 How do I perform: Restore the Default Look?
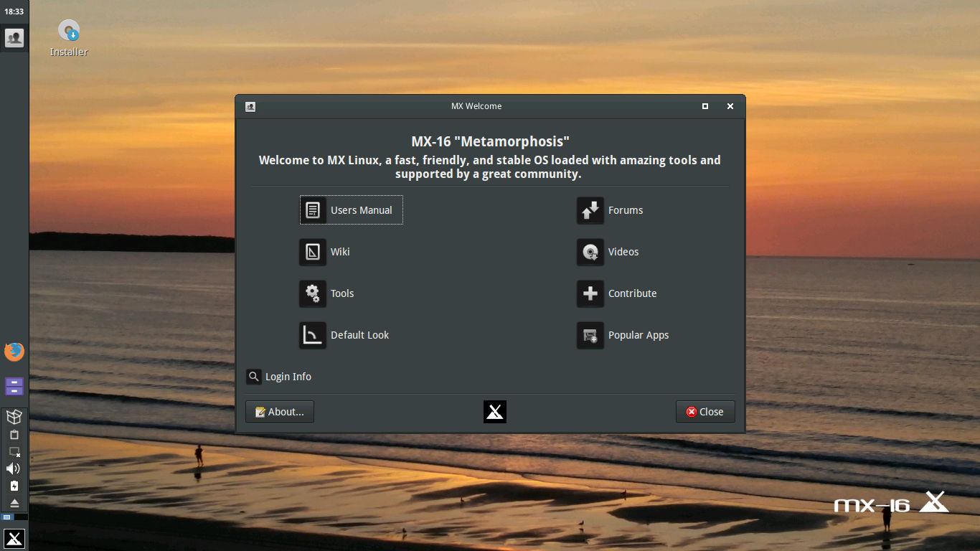click(344, 335)
